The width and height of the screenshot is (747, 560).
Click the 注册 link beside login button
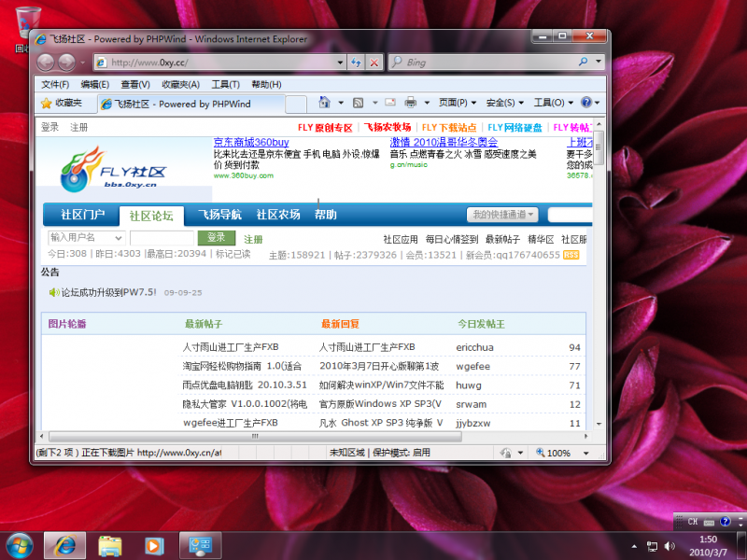pyautogui.click(x=253, y=239)
